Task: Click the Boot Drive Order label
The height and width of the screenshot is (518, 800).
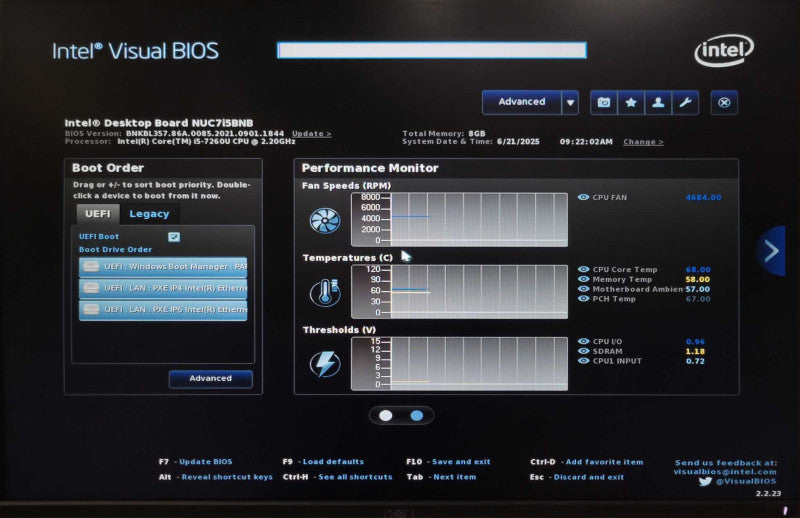Action: click(115, 250)
